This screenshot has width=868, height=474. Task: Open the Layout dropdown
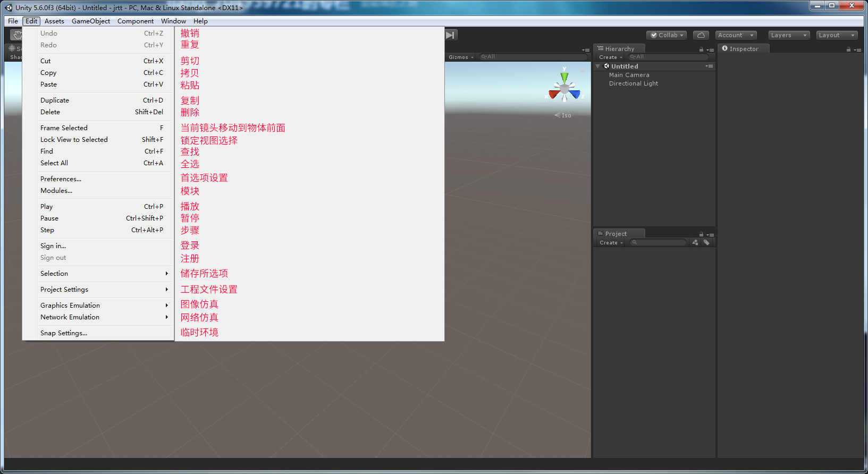click(837, 35)
